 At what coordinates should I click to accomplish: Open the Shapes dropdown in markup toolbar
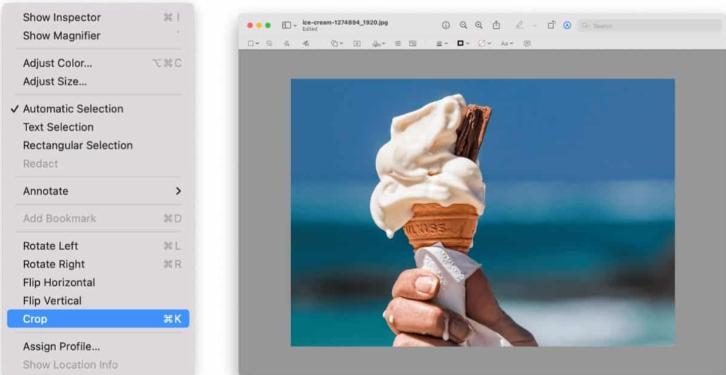click(337, 44)
